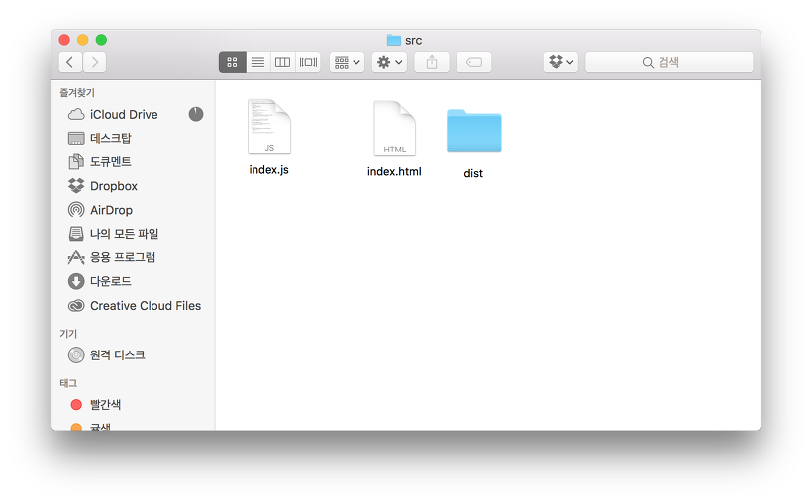The image size is (812, 504).
Task: Switch to Cover Flow view
Action: coord(308,62)
